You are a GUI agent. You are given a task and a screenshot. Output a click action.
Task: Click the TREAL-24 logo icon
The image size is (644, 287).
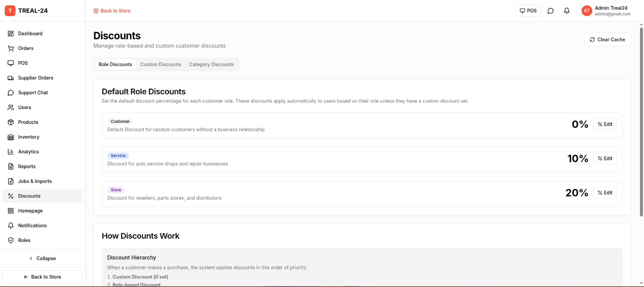click(x=10, y=11)
